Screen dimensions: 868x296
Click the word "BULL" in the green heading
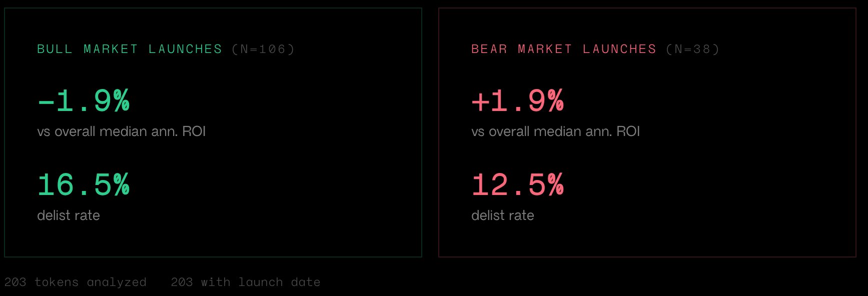coord(55,49)
